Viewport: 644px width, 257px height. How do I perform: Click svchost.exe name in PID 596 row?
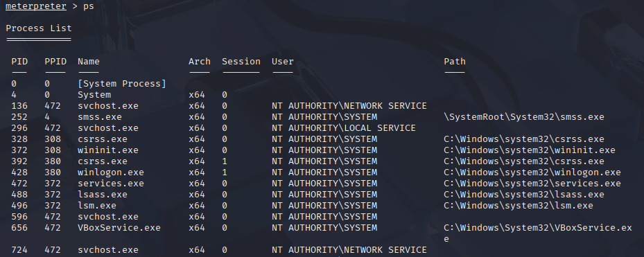click(x=108, y=217)
